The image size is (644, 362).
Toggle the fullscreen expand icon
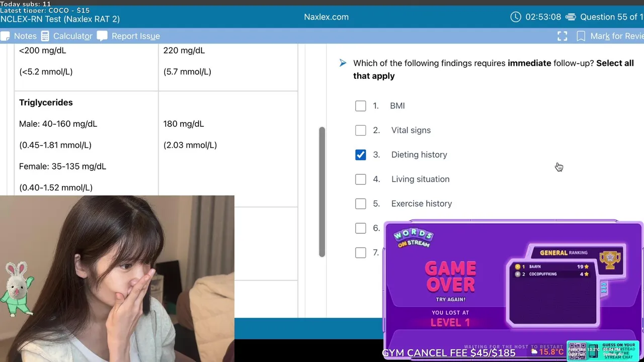[562, 36]
